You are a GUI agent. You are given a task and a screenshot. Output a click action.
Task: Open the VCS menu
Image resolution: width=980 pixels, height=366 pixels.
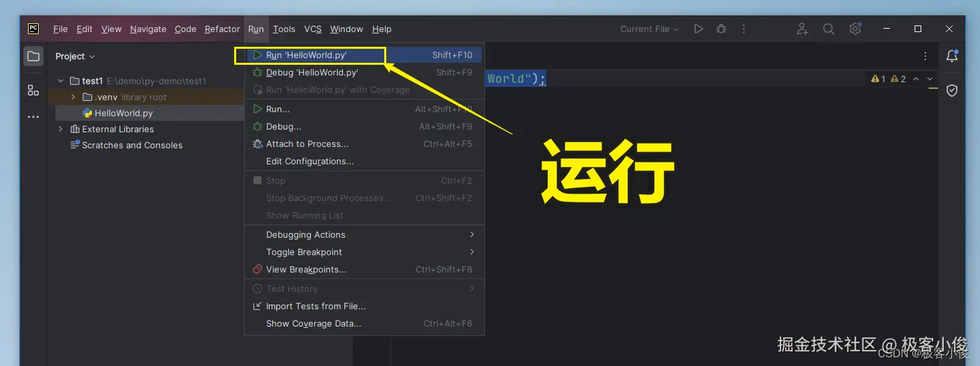coord(313,29)
